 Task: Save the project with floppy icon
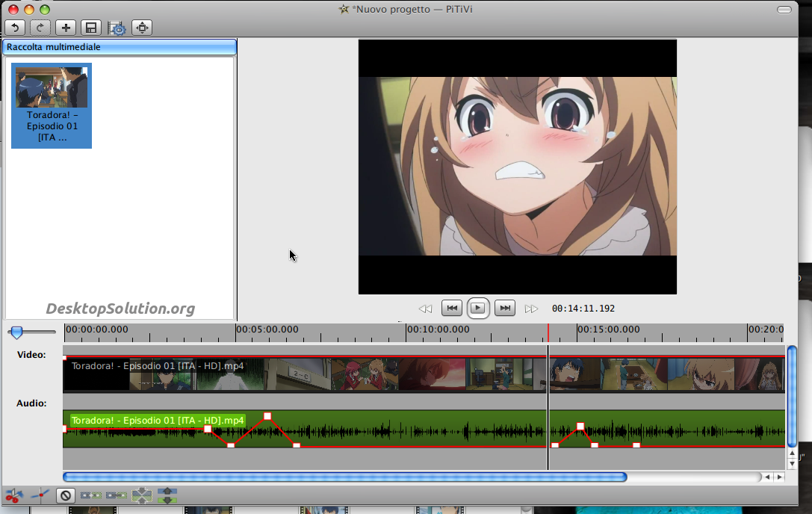(x=91, y=28)
